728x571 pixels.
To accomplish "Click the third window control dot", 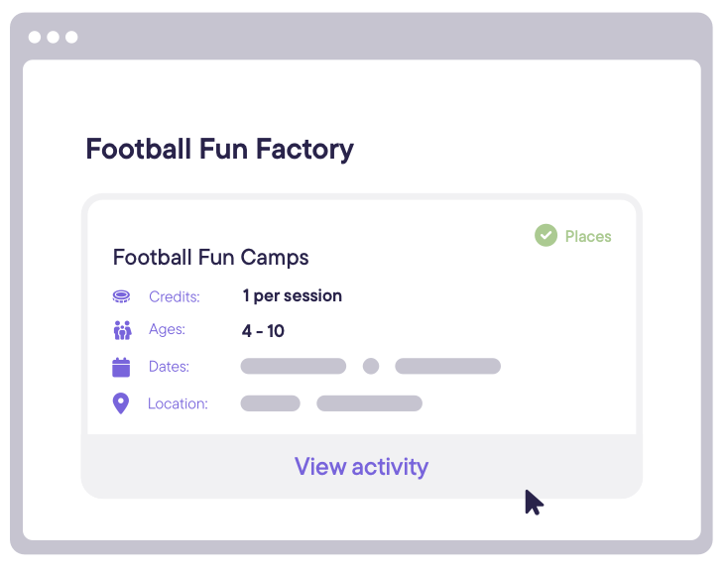I will 71,37.
